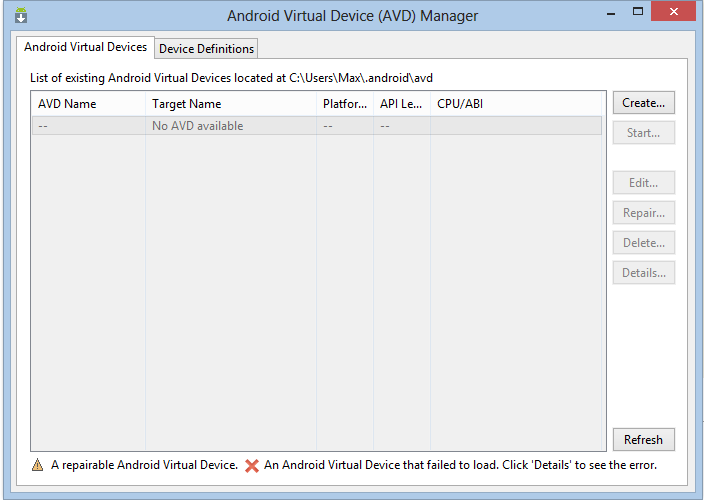Click 'An Android Virtual Device that failed to load' text
Image resolution: width=704 pixels, height=500 pixels.
pyautogui.click(x=381, y=465)
